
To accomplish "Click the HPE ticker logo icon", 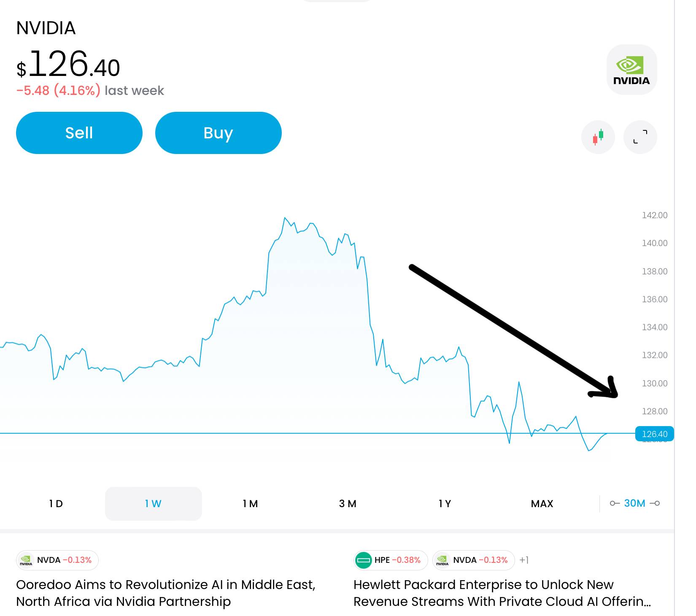I will tap(363, 560).
